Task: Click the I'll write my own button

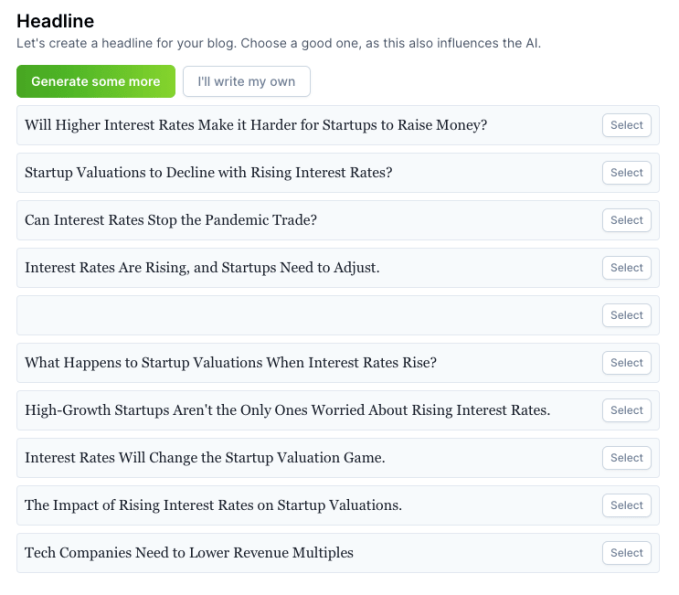Action: pyautogui.click(x=246, y=81)
